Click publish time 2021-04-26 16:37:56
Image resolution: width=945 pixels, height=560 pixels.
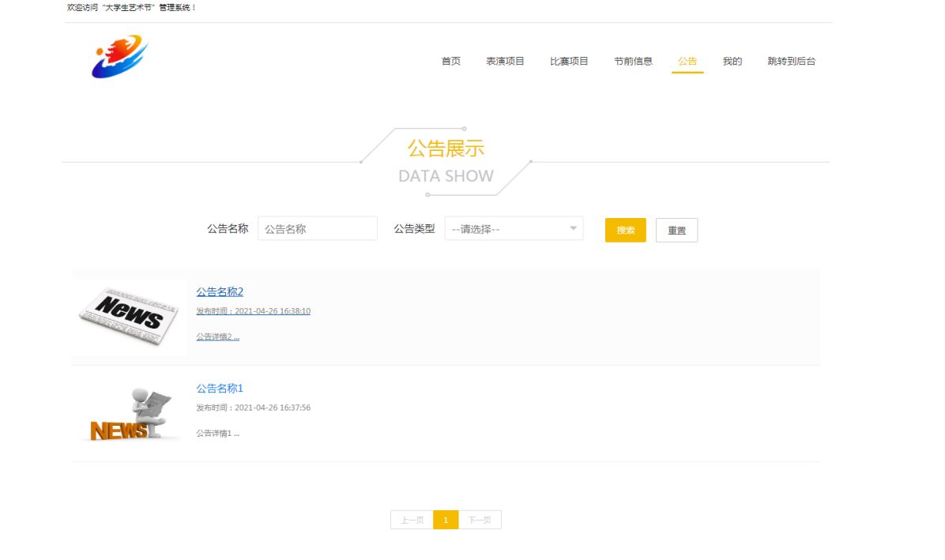pyautogui.click(x=253, y=408)
